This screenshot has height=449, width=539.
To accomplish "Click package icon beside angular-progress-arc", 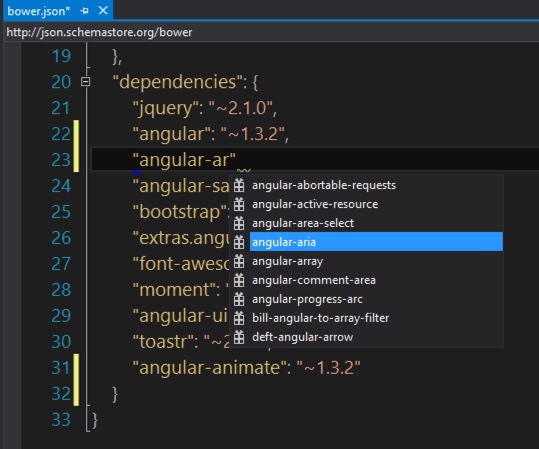I will (239, 299).
